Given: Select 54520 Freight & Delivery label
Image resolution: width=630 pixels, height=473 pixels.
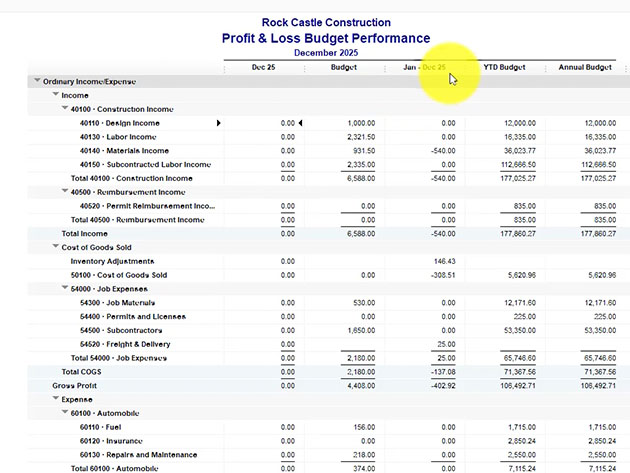Looking at the screenshot, I should [125, 344].
